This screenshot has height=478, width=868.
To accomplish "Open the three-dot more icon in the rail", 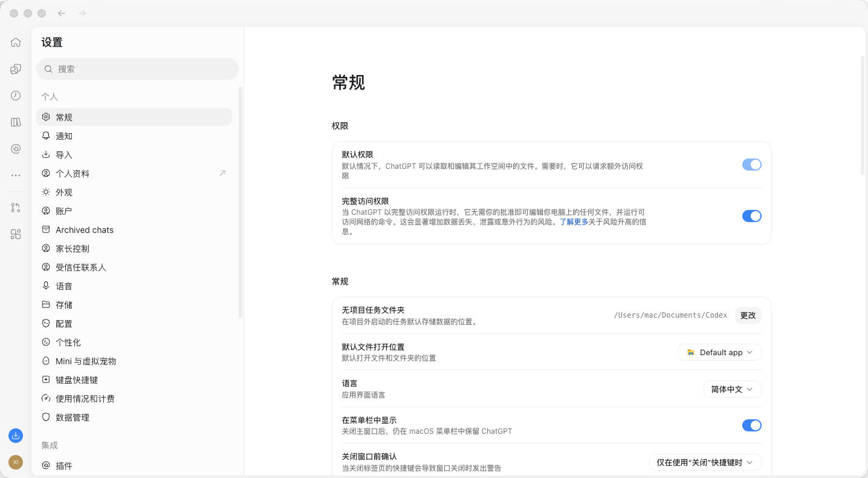I will [x=16, y=175].
